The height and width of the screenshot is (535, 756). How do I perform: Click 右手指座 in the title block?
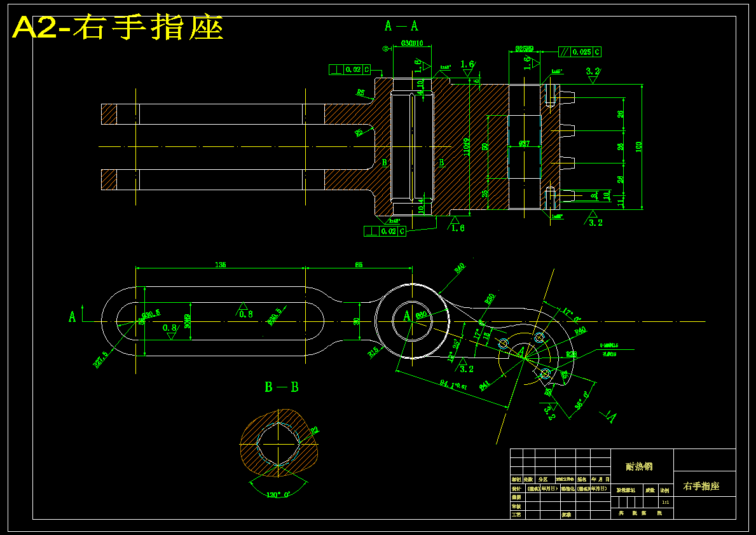coord(701,486)
